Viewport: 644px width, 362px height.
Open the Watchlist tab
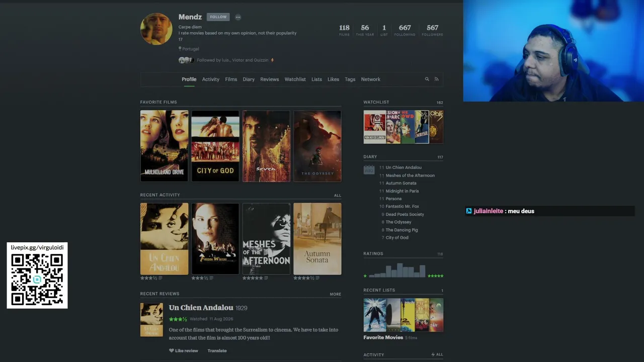pos(295,79)
